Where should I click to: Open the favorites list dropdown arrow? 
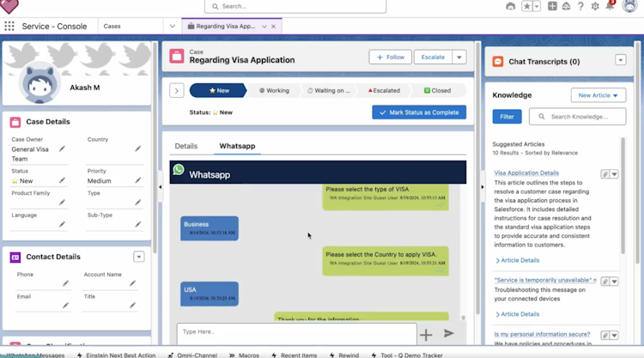[537, 6]
